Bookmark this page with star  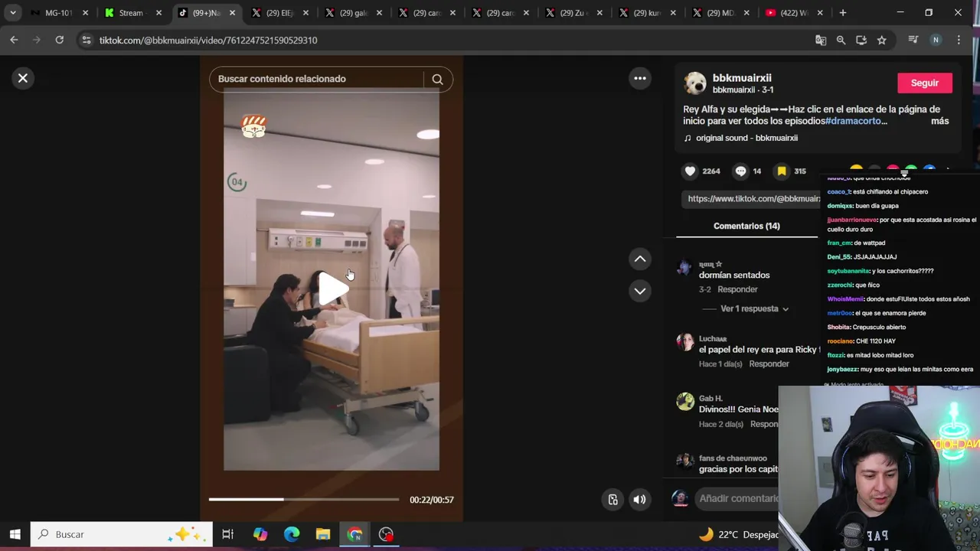(x=882, y=40)
